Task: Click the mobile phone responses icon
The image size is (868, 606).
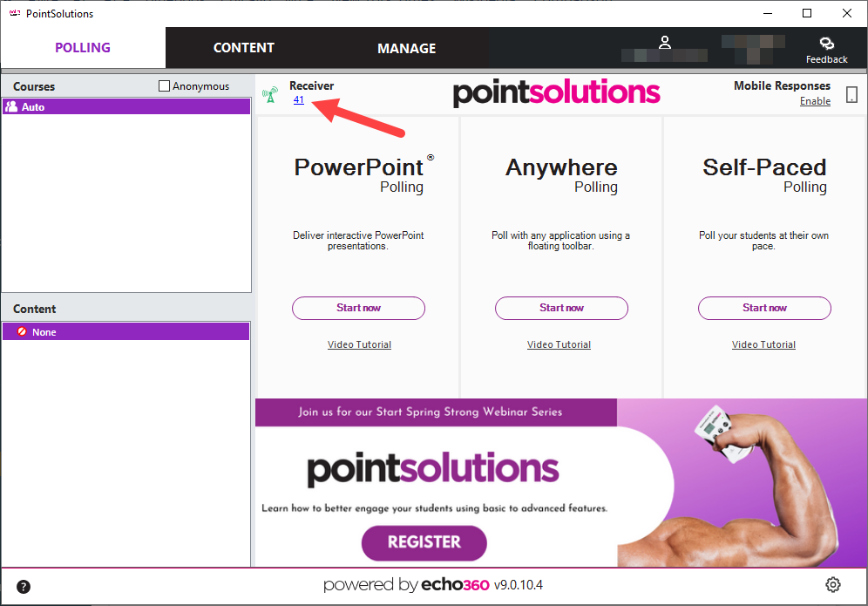Action: click(x=852, y=95)
